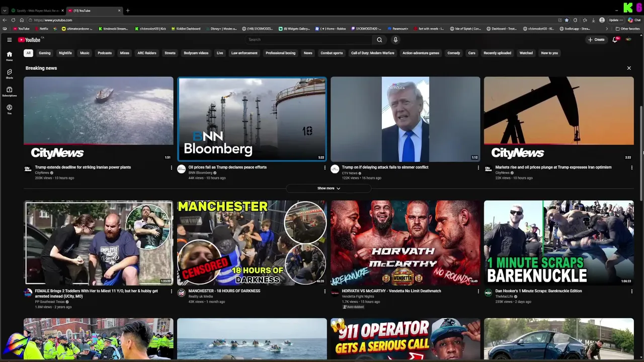This screenshot has height=362, width=644.
Task: Open the You page from the sidebar
Action: click(9, 109)
